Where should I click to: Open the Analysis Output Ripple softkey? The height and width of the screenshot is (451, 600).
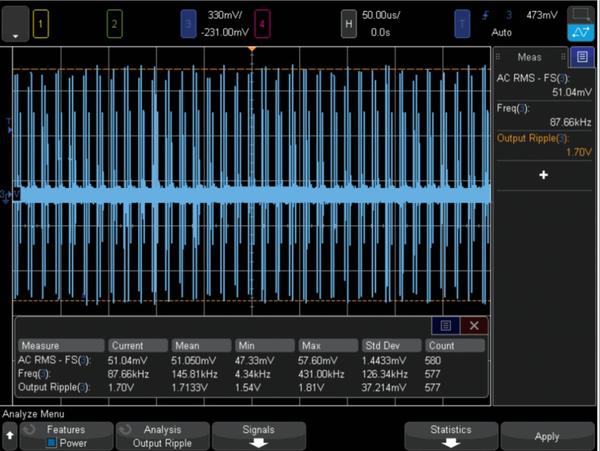click(x=162, y=434)
